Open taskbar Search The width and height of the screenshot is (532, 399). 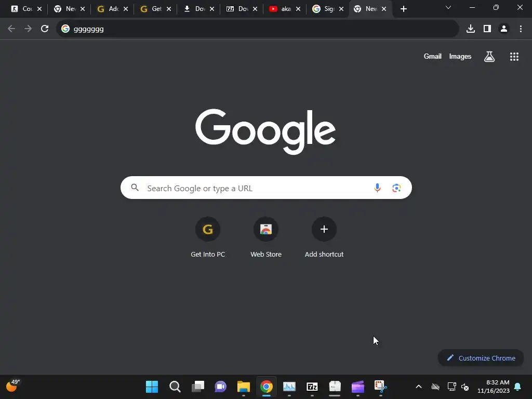click(175, 387)
